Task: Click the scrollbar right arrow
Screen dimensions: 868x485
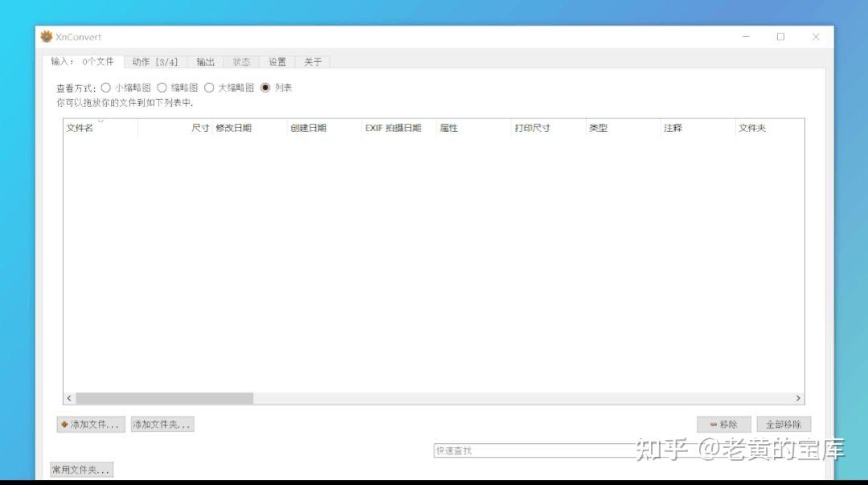Action: click(798, 398)
